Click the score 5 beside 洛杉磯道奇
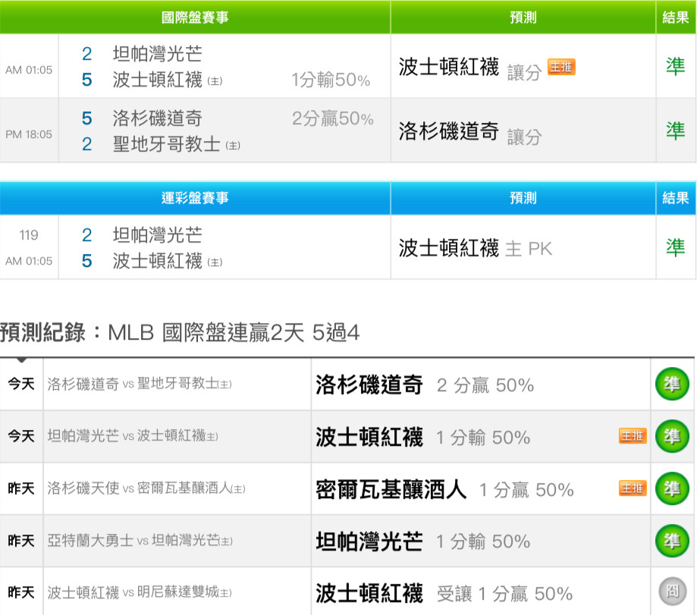Image resolution: width=700 pixels, height=615 pixels. (x=87, y=118)
